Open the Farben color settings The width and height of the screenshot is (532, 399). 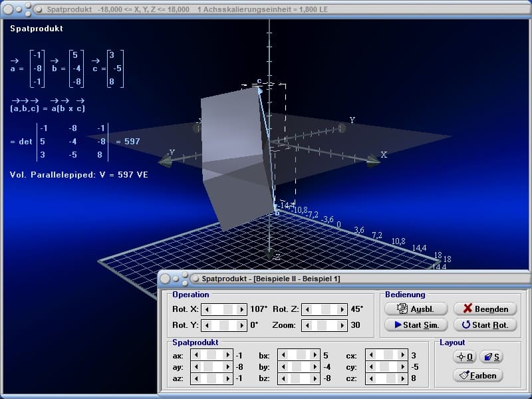click(x=477, y=375)
